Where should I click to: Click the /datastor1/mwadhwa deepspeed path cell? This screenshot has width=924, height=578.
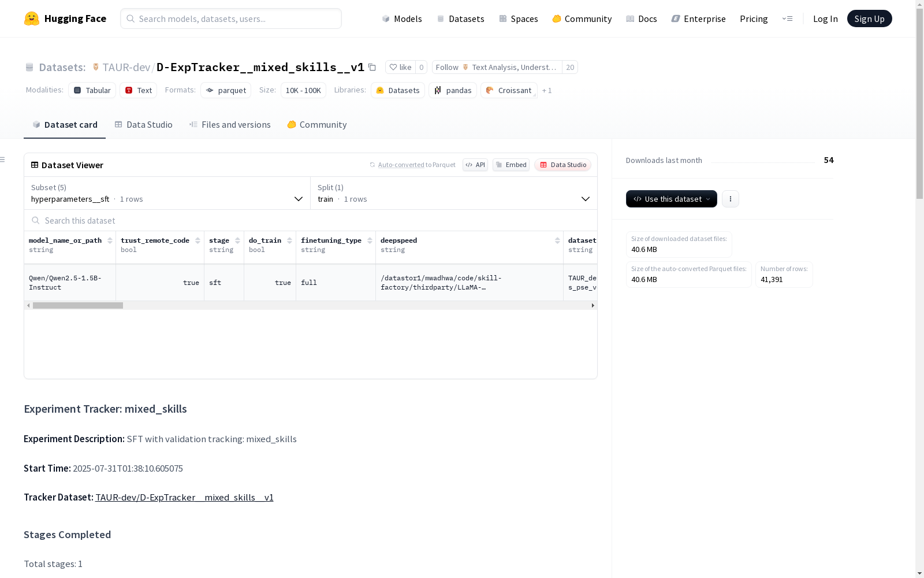pyautogui.click(x=470, y=283)
